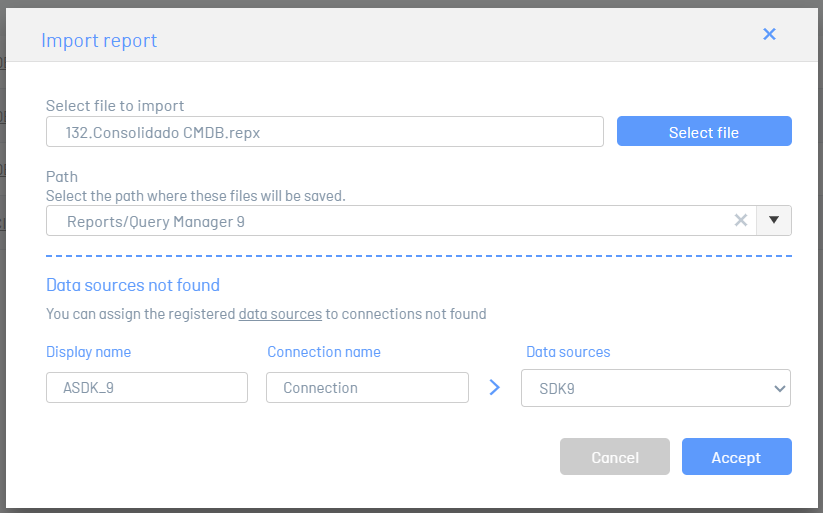Click inside the Reports/Query Manager 9 path box
This screenshot has width=825, height=513.
389,220
